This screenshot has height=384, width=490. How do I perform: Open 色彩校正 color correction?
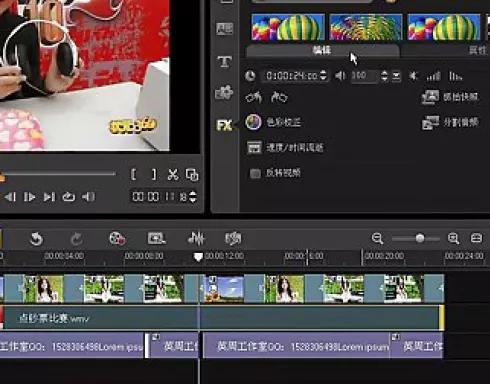(x=273, y=122)
